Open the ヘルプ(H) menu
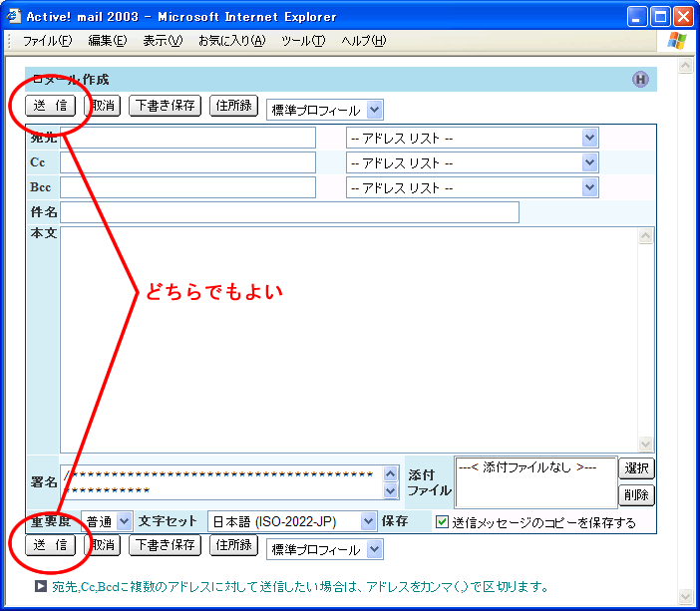The height and width of the screenshot is (611, 700). 363,41
